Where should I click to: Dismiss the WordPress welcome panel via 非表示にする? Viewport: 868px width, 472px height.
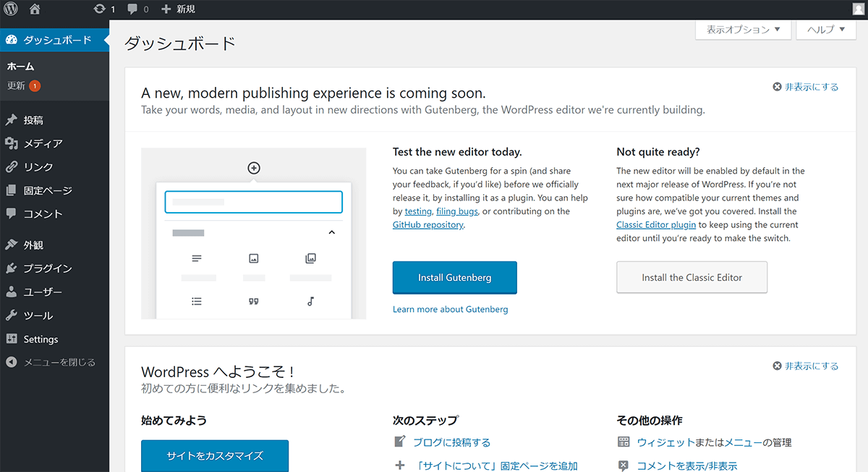pyautogui.click(x=806, y=366)
